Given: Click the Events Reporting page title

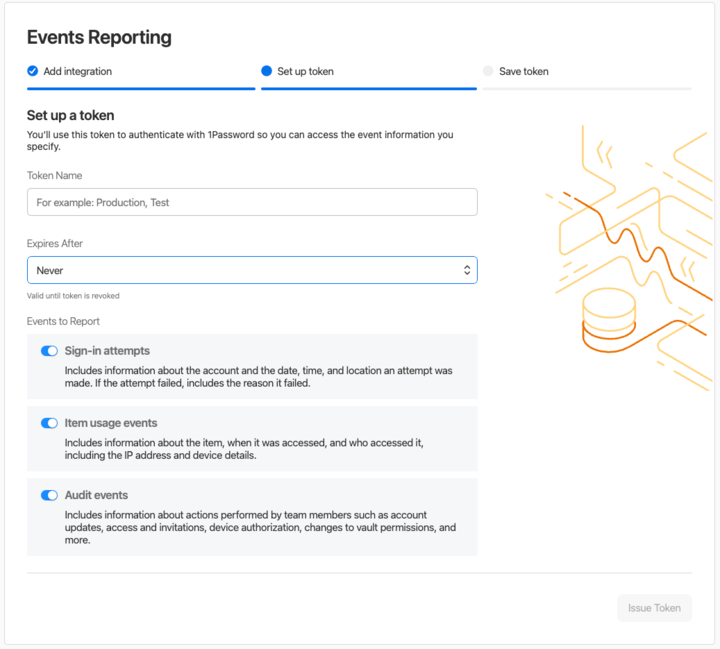Looking at the screenshot, I should click(99, 37).
